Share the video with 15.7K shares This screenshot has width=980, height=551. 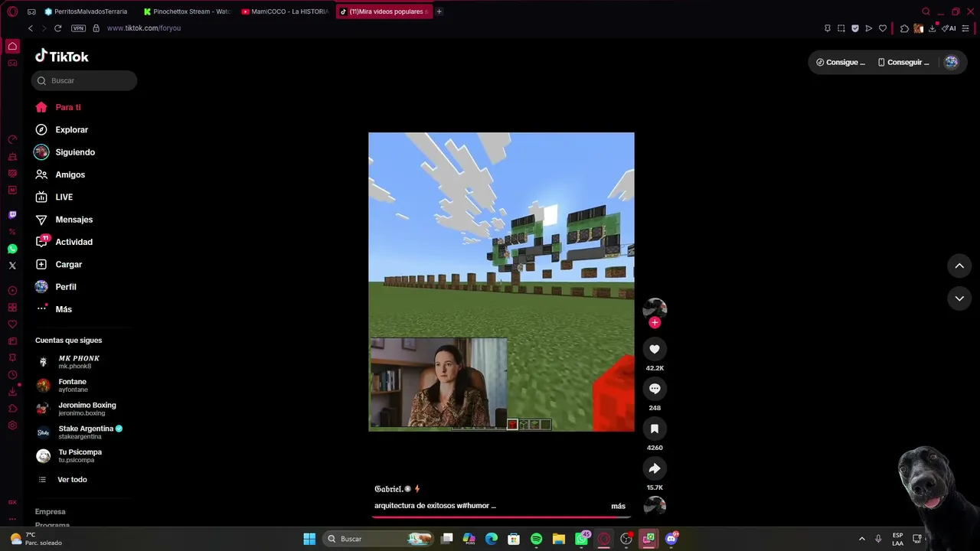click(655, 468)
